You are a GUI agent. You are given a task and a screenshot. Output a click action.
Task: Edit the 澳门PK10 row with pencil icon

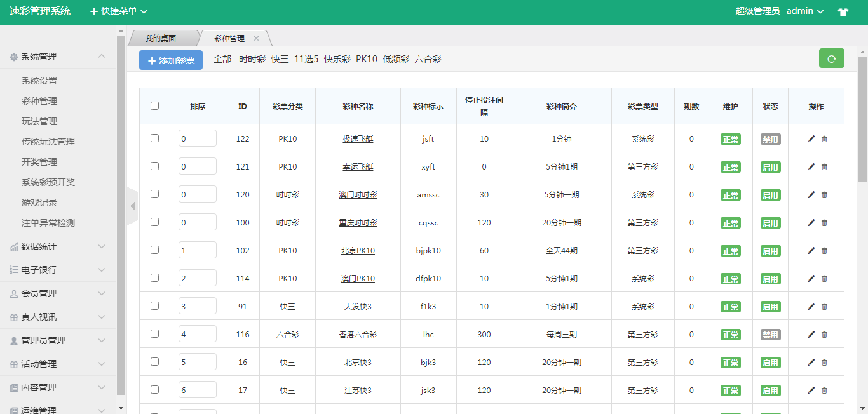[x=811, y=278]
